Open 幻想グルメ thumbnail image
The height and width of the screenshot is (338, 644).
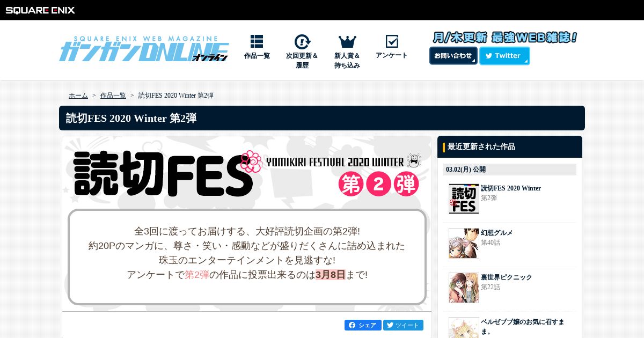464,243
